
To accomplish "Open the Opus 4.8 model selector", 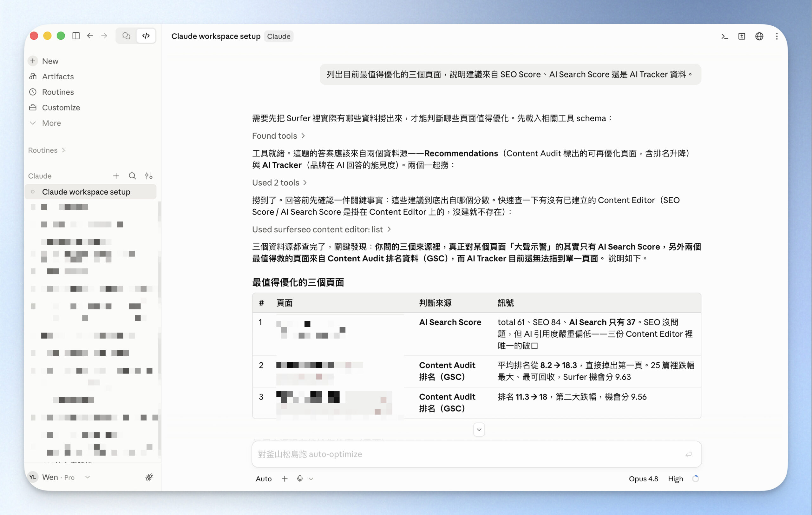I will [x=643, y=479].
